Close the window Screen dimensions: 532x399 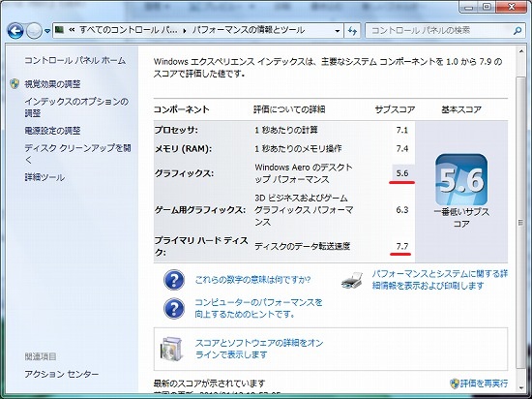511,7
